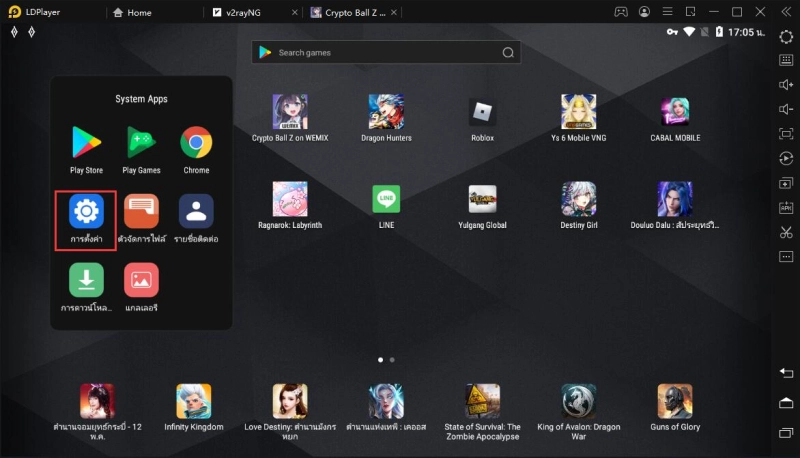Viewport: 800px width, 458px height.
Task: Turn the volume down in the sidebar
Action: pyautogui.click(x=786, y=109)
